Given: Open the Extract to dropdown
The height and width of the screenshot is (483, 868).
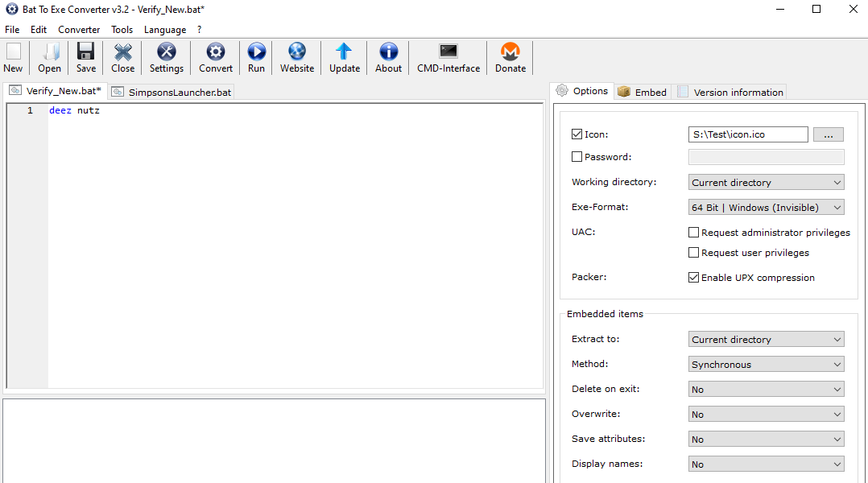Looking at the screenshot, I should (767, 340).
